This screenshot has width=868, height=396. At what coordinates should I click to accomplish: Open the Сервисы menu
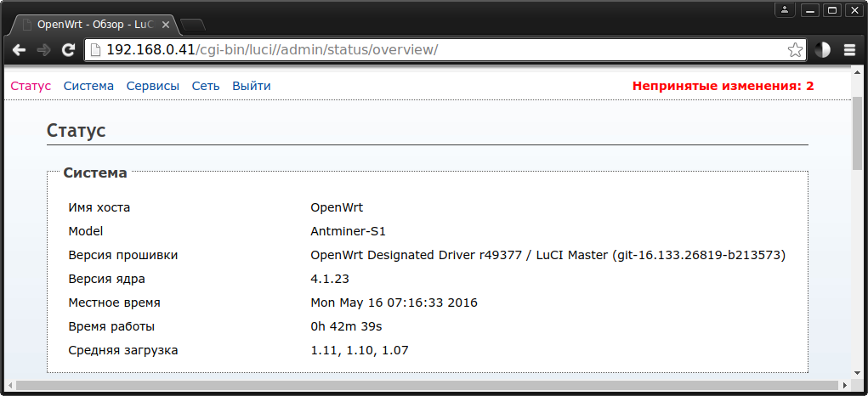[153, 86]
